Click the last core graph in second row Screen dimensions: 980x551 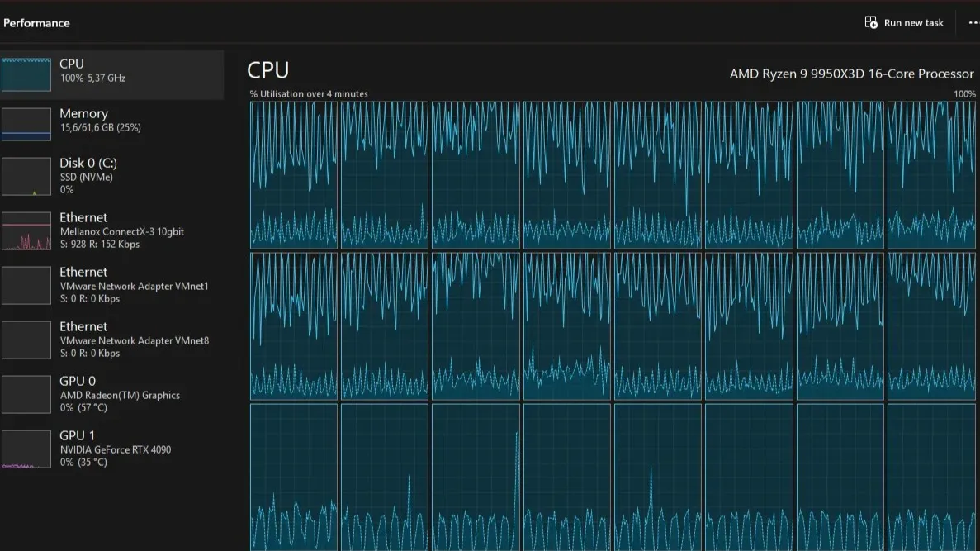click(931, 326)
